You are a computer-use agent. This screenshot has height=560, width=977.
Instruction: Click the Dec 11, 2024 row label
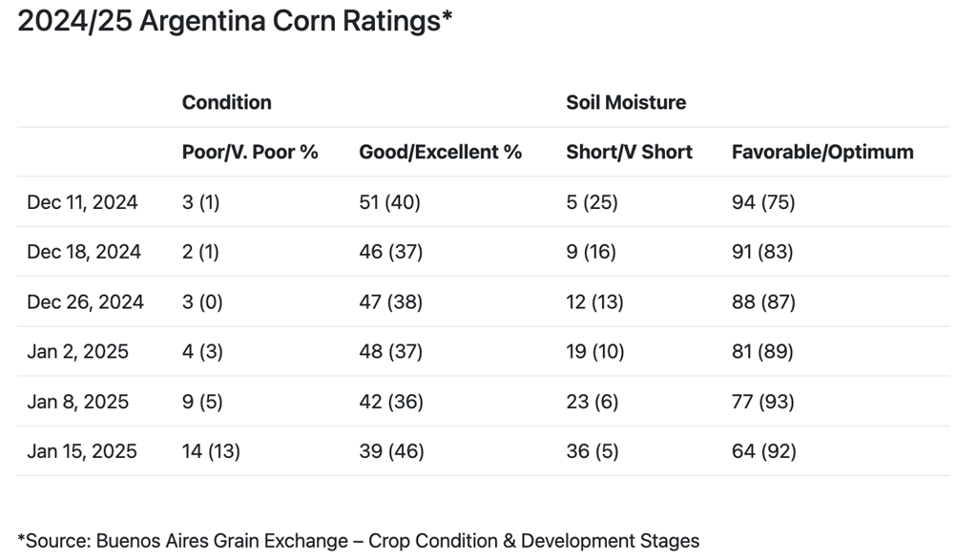[82, 202]
